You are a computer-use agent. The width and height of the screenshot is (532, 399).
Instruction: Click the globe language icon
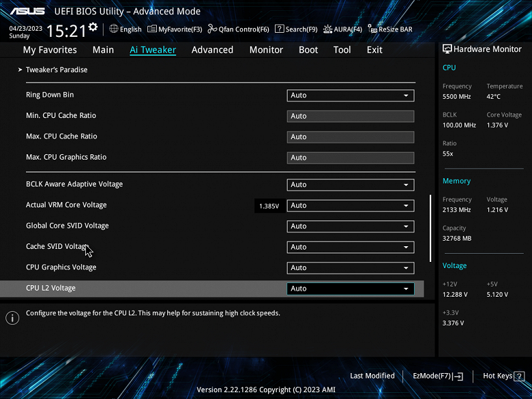coord(114,29)
